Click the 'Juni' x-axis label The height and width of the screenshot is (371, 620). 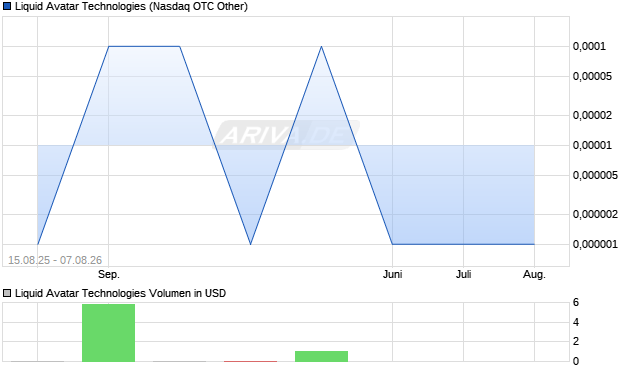click(x=392, y=274)
